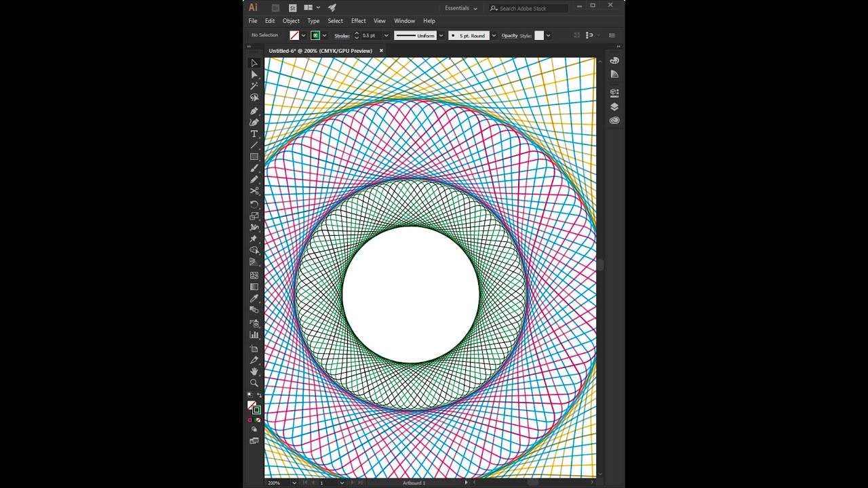
Task: Set paint to Color mode in toolbox
Action: (250, 420)
